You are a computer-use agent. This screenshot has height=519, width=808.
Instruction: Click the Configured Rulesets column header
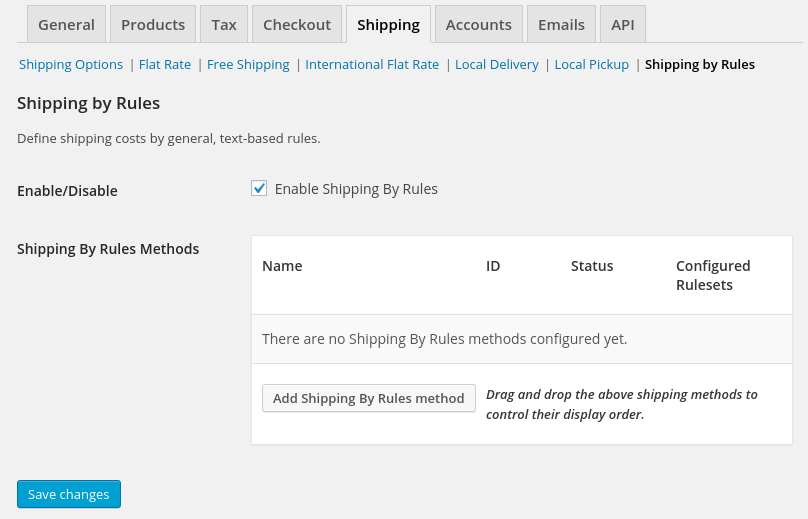pos(713,275)
